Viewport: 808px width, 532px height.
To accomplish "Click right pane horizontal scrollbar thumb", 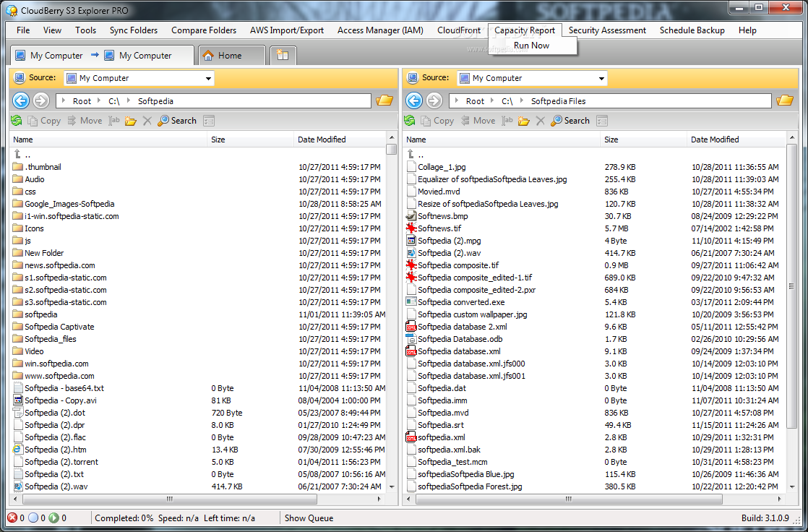I will [569, 499].
